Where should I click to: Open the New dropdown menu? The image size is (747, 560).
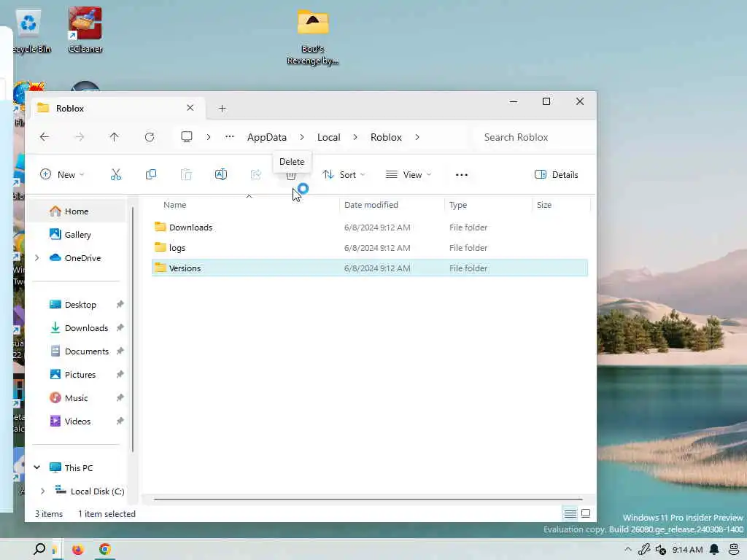pyautogui.click(x=62, y=175)
